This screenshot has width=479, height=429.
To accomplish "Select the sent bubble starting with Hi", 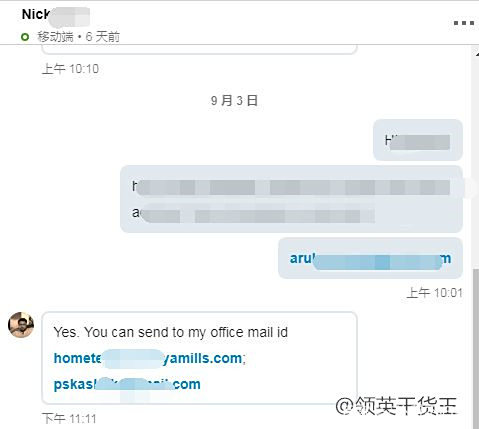I will (418, 140).
